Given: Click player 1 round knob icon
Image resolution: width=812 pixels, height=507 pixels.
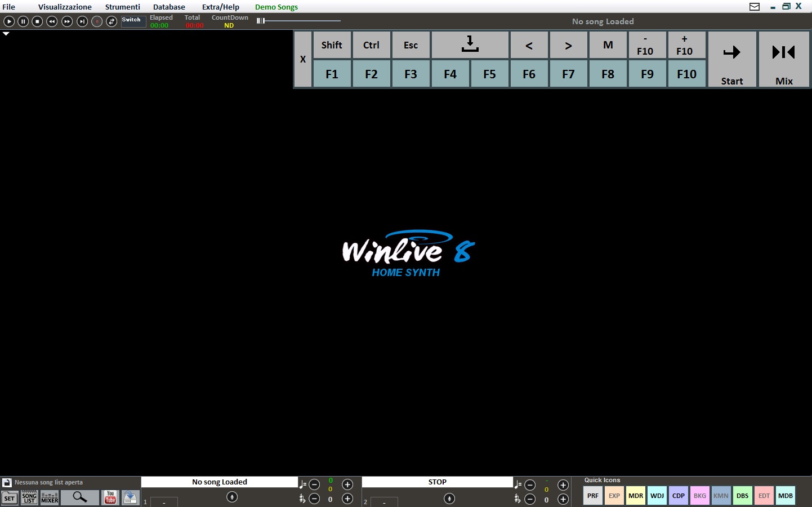Looking at the screenshot, I should 232,497.
